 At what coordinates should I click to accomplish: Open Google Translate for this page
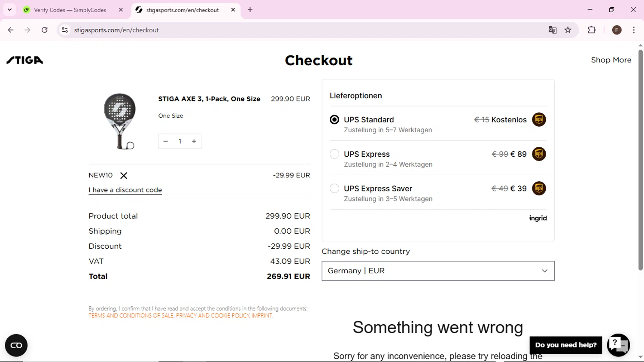coord(553,30)
